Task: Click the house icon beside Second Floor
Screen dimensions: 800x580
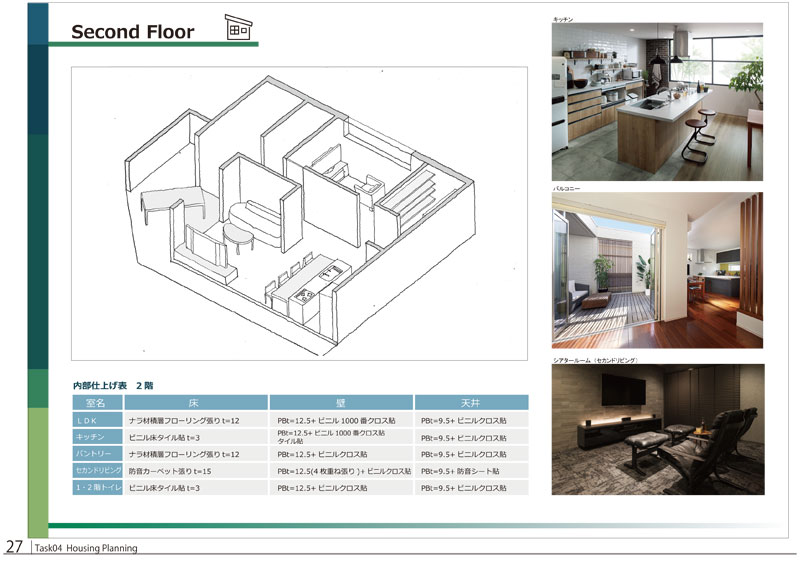Action: coord(237,28)
